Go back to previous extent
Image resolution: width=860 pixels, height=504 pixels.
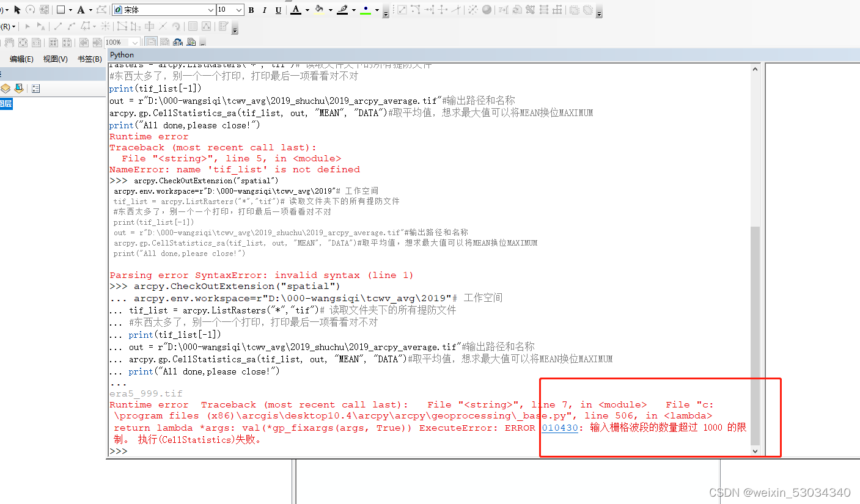tap(85, 42)
